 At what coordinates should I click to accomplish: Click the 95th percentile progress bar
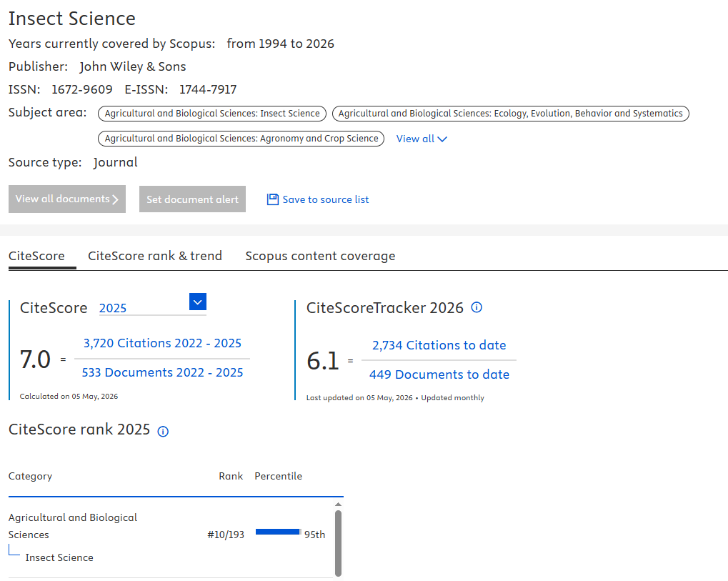(279, 532)
